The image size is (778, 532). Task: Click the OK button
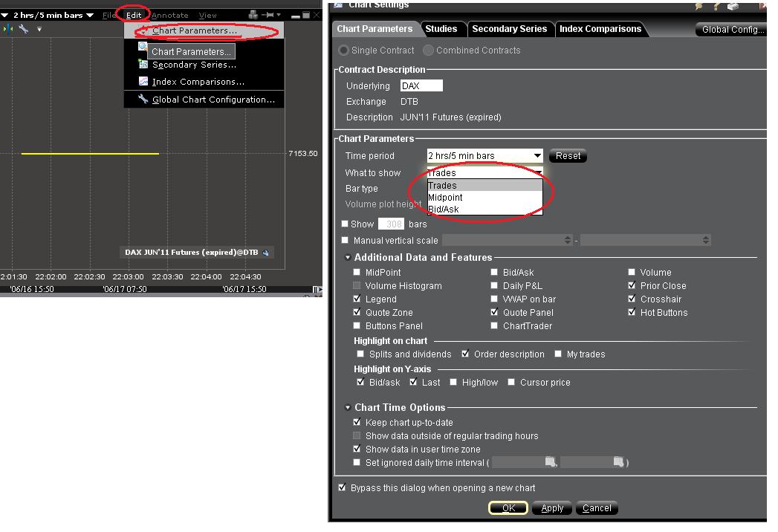tap(508, 507)
